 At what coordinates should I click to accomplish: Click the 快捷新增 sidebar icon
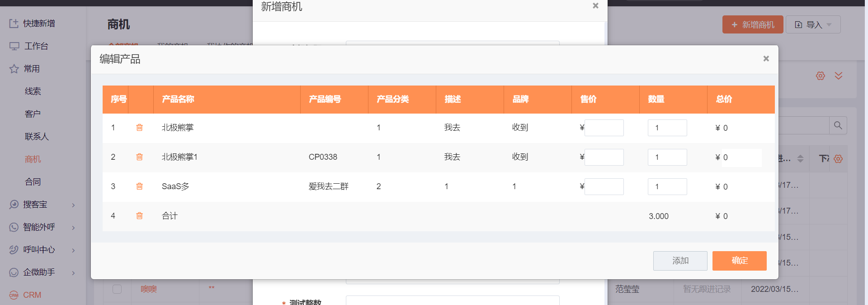coord(14,23)
